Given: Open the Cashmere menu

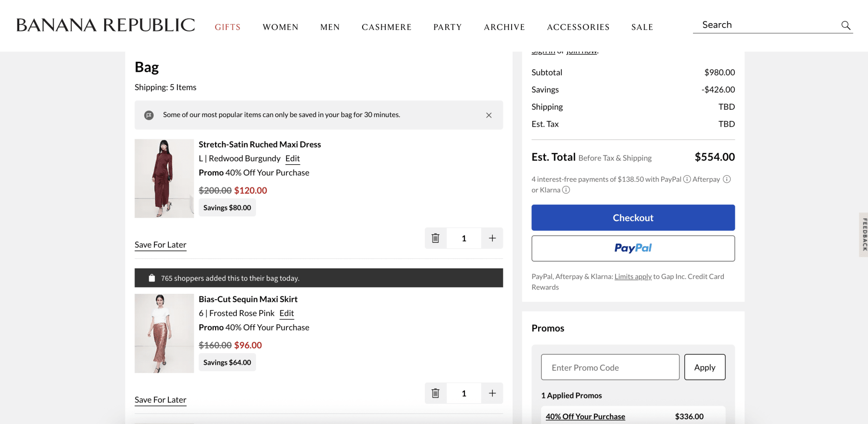Looking at the screenshot, I should click(x=387, y=27).
